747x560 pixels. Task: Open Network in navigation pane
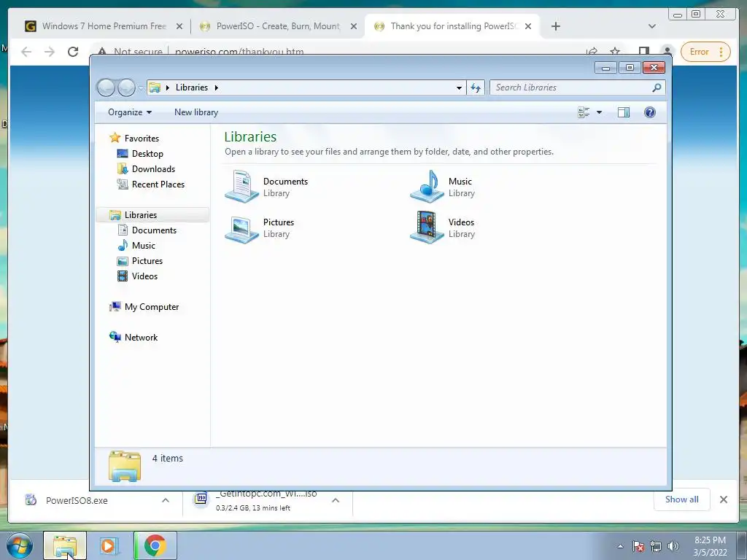[141, 337]
